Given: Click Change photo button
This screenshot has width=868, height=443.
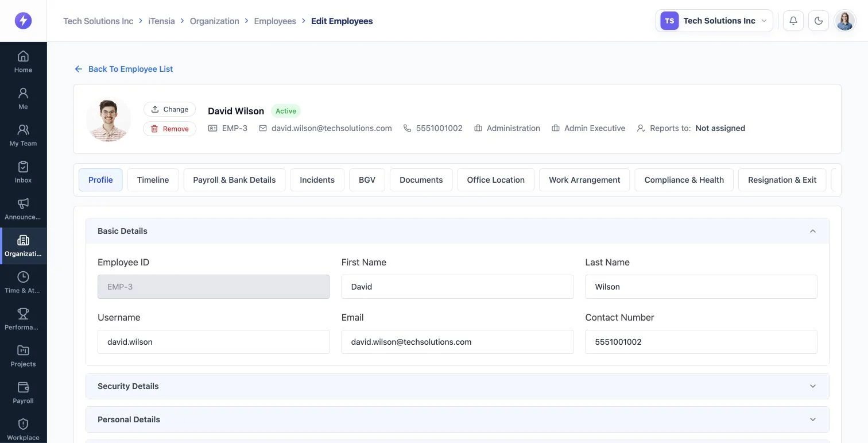Looking at the screenshot, I should tap(169, 109).
